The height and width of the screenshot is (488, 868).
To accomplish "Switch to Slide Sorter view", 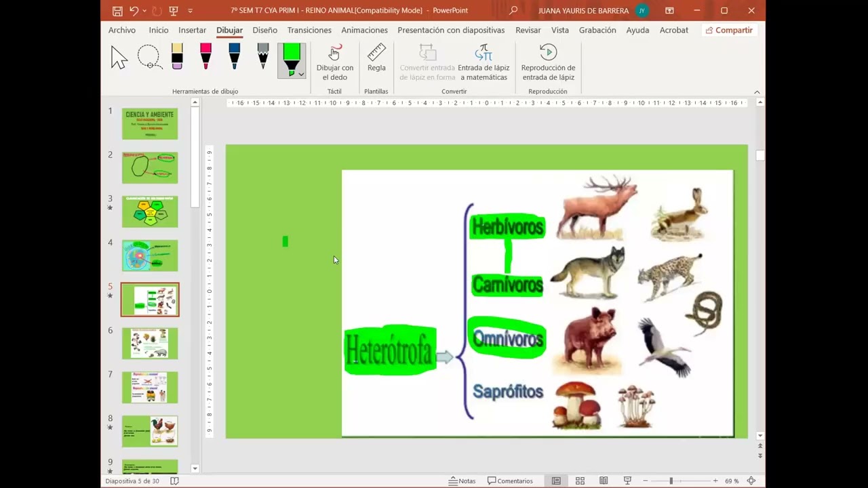I will 580,481.
